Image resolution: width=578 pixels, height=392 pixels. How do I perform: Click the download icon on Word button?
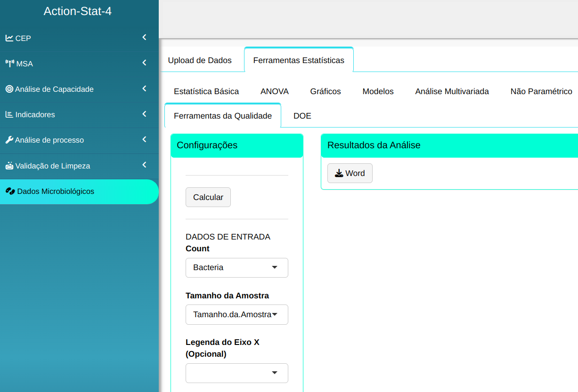click(x=339, y=173)
